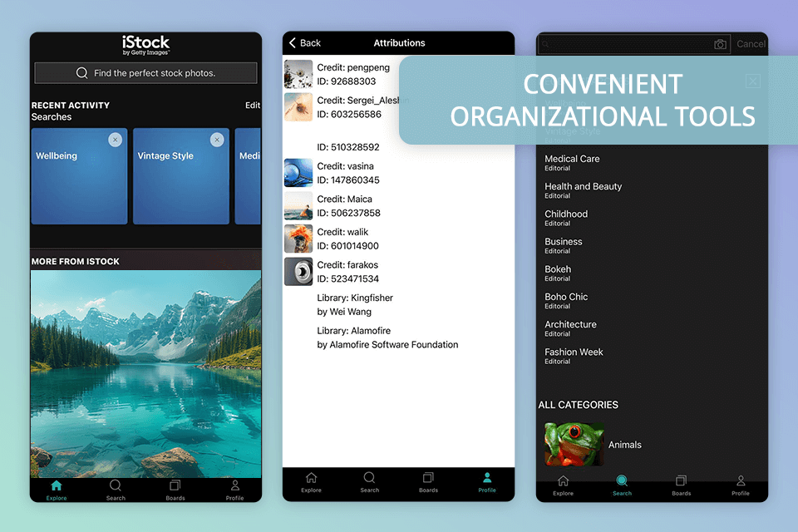Open walik credit llama thumbnail
Screen dimensions: 798x532
coord(298,239)
